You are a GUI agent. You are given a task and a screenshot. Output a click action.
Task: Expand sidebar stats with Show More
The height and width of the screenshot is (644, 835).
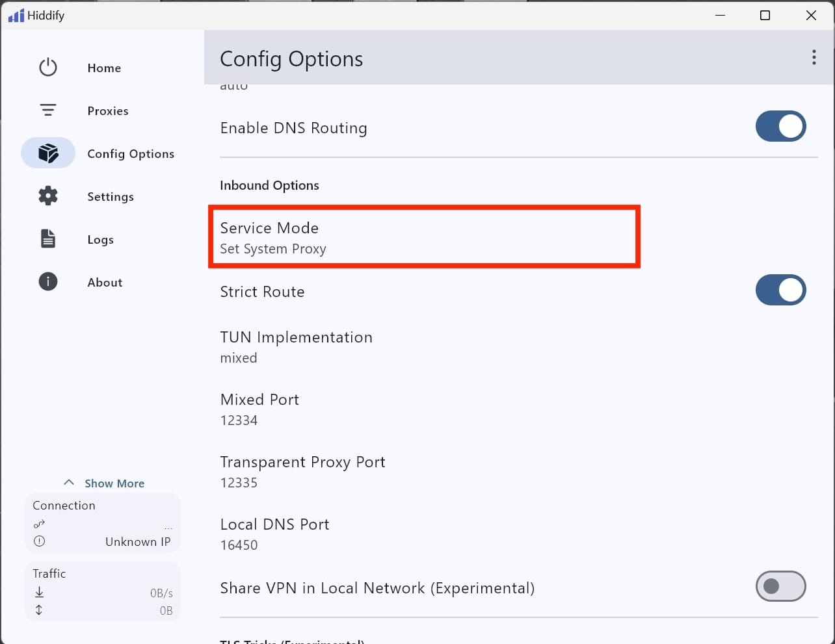click(104, 483)
